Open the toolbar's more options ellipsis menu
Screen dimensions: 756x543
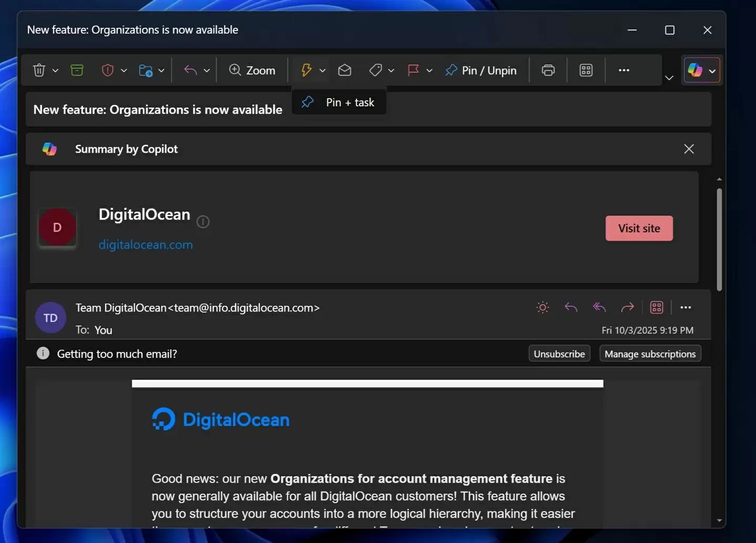click(x=624, y=70)
